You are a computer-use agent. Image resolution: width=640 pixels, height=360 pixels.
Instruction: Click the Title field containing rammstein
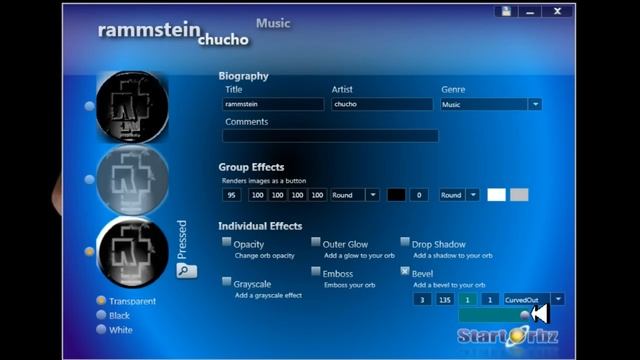tap(273, 104)
